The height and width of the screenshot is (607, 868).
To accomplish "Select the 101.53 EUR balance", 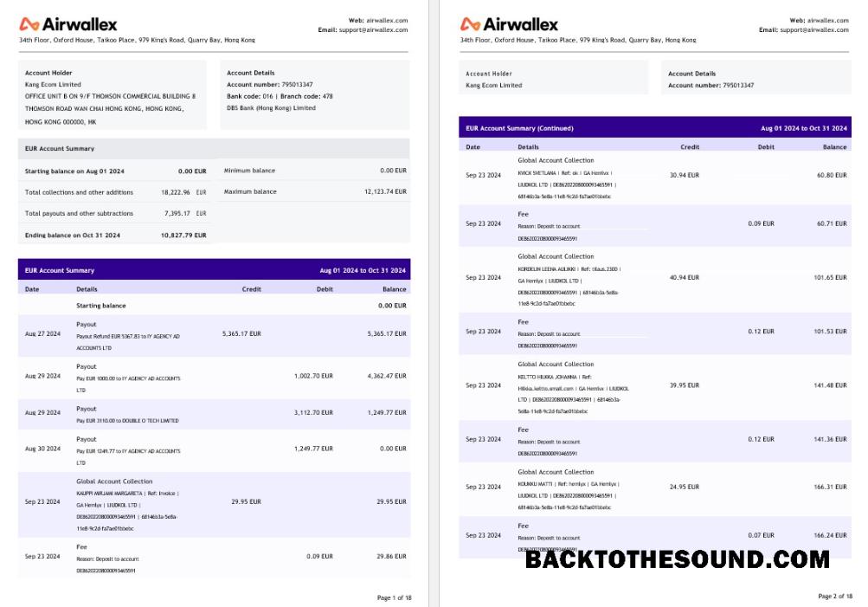I will tap(831, 332).
